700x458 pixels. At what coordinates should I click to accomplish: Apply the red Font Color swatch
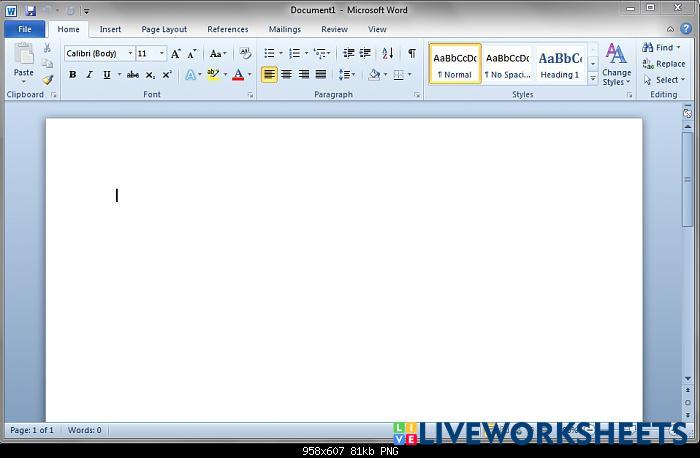(237, 75)
